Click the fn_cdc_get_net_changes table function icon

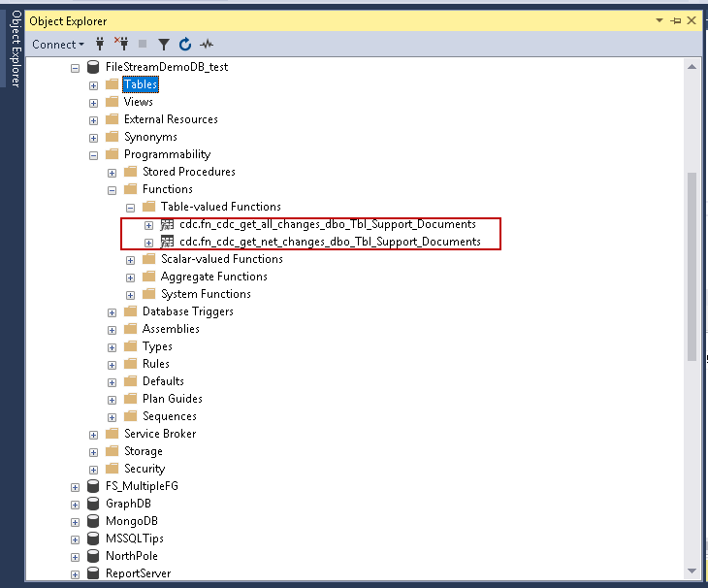167,242
